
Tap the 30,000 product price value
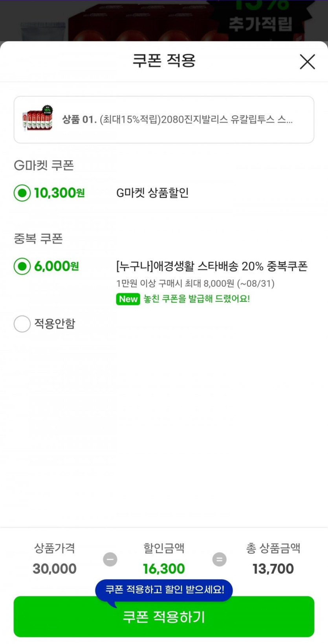coord(55,569)
